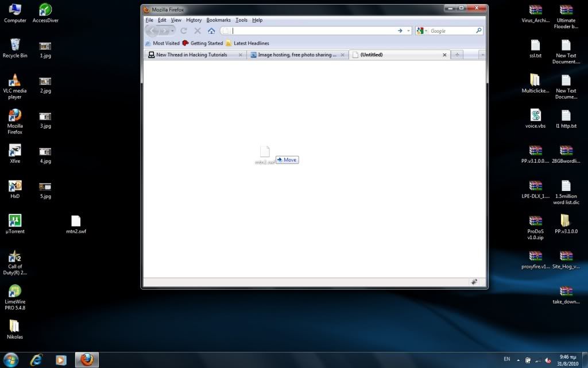Open the Bookmarks menu

coord(219,20)
